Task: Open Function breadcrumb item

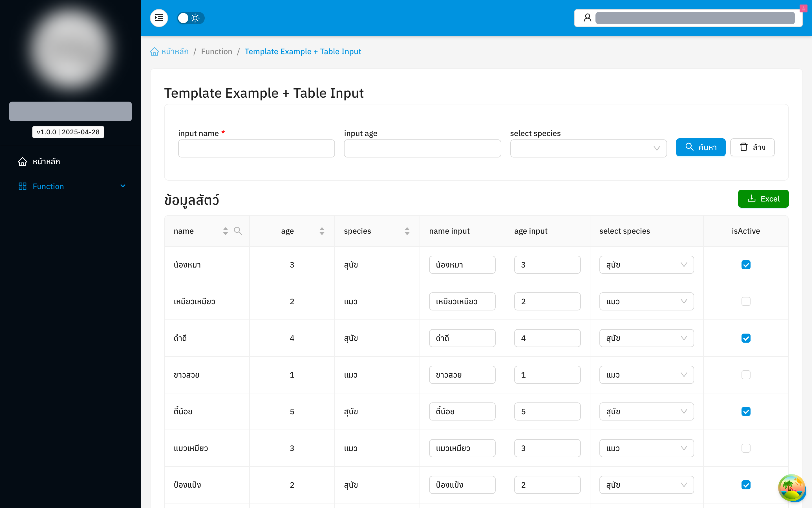Action: coord(217,51)
